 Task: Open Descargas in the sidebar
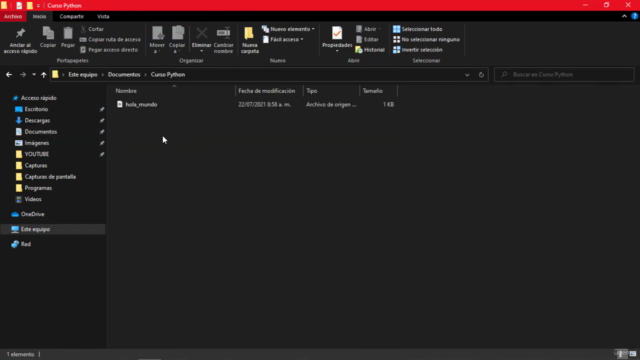37,120
